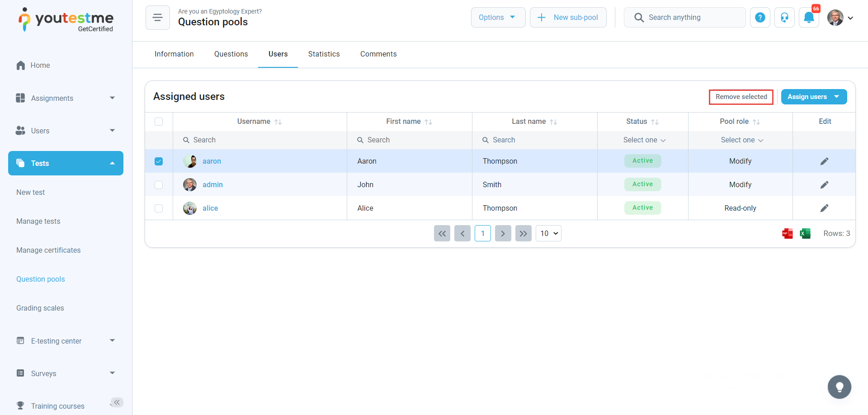Open the Pool role filter dropdown
Viewport: 868px width, 415px height.
pyautogui.click(x=741, y=140)
